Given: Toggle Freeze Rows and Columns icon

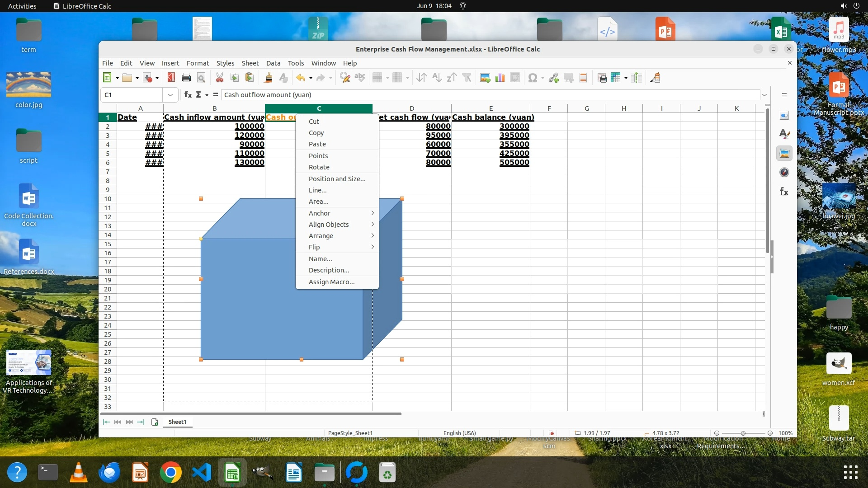Looking at the screenshot, I should pyautogui.click(x=615, y=78).
